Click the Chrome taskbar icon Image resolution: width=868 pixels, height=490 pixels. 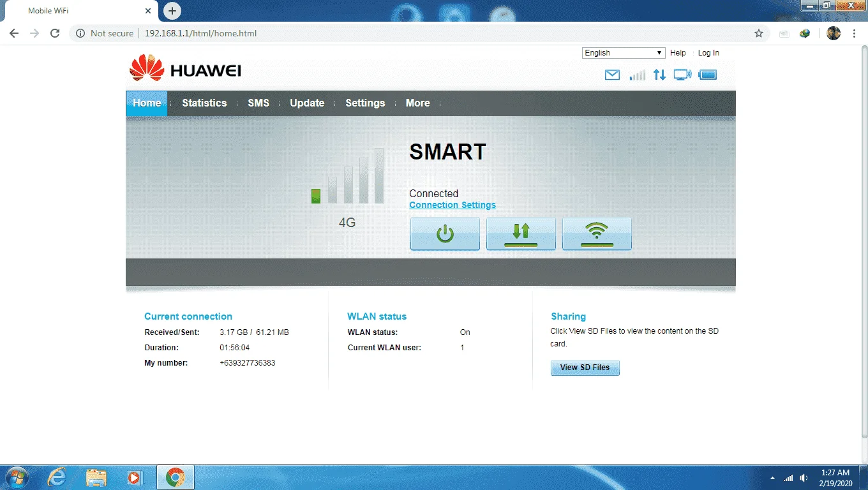[175, 477]
